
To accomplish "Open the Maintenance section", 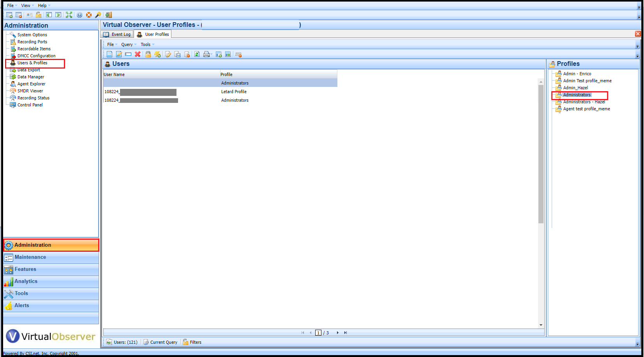I will 51,257.
